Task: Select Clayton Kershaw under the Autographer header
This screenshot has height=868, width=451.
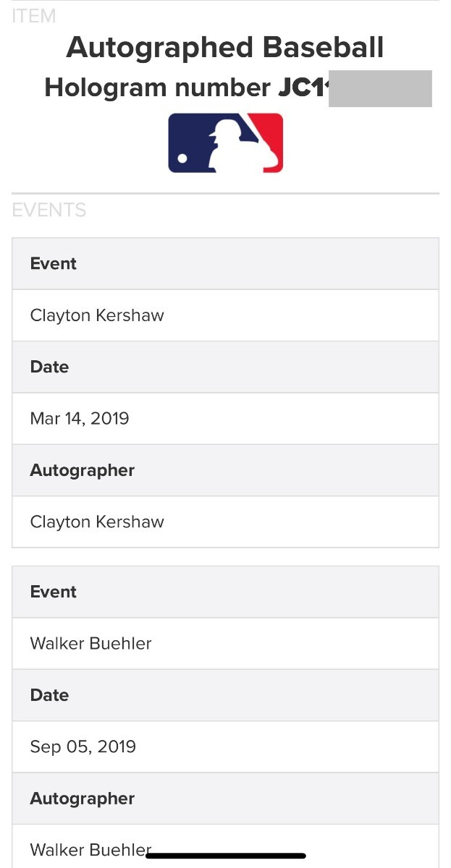Action: [97, 522]
